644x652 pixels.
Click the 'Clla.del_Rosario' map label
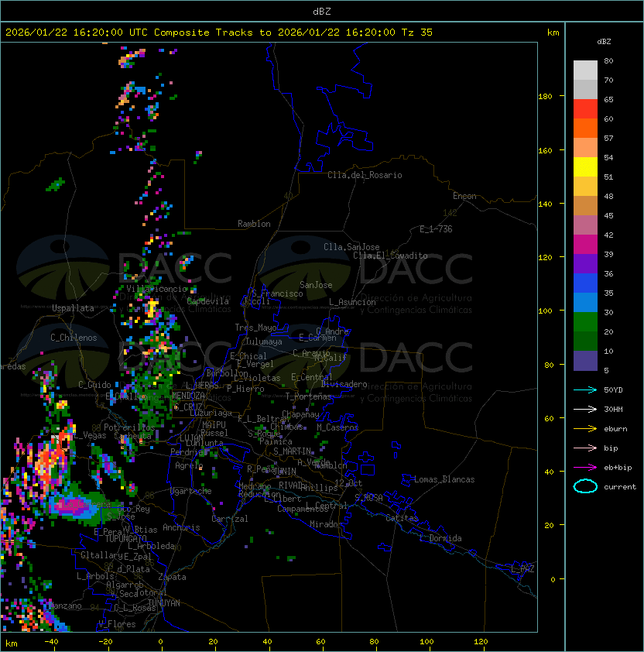click(365, 175)
